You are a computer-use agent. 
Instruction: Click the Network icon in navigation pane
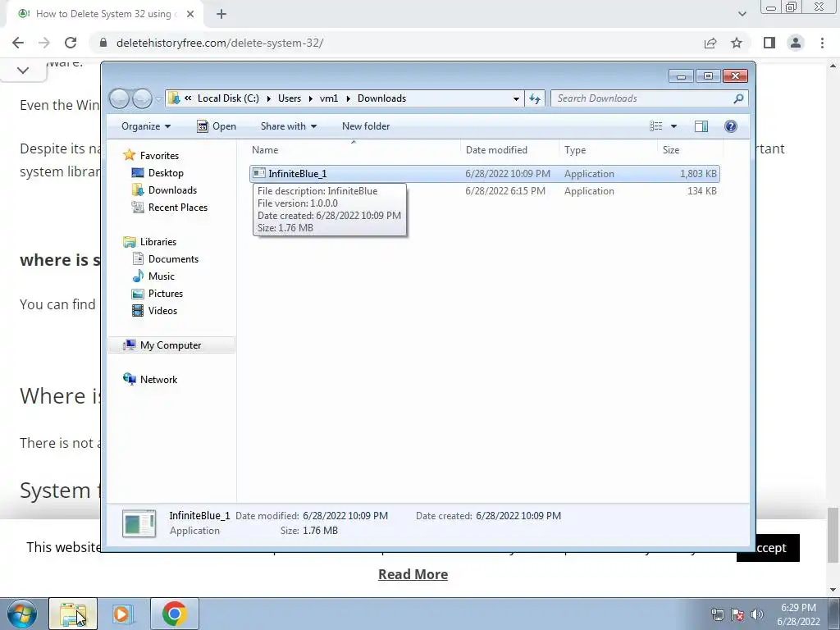tap(129, 379)
